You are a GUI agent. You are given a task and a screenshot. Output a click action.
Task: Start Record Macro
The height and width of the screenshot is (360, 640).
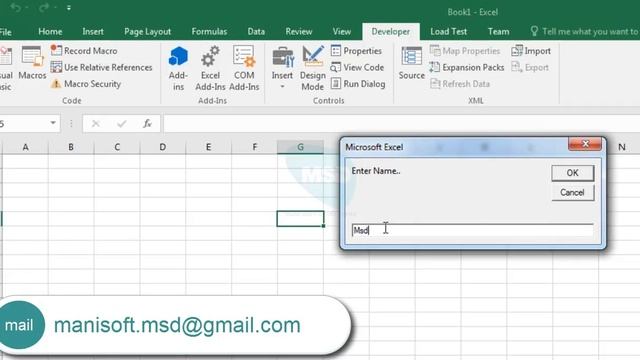[x=84, y=51]
